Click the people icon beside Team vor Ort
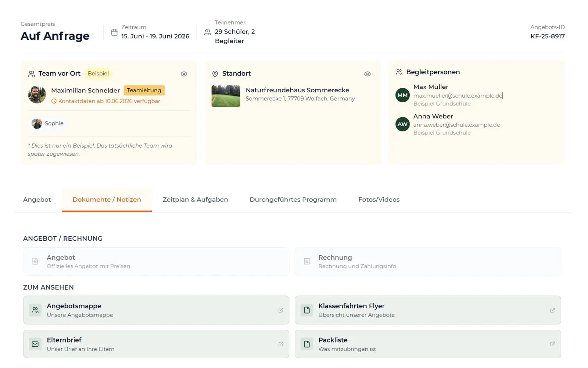The height and width of the screenshot is (368, 588). click(32, 74)
